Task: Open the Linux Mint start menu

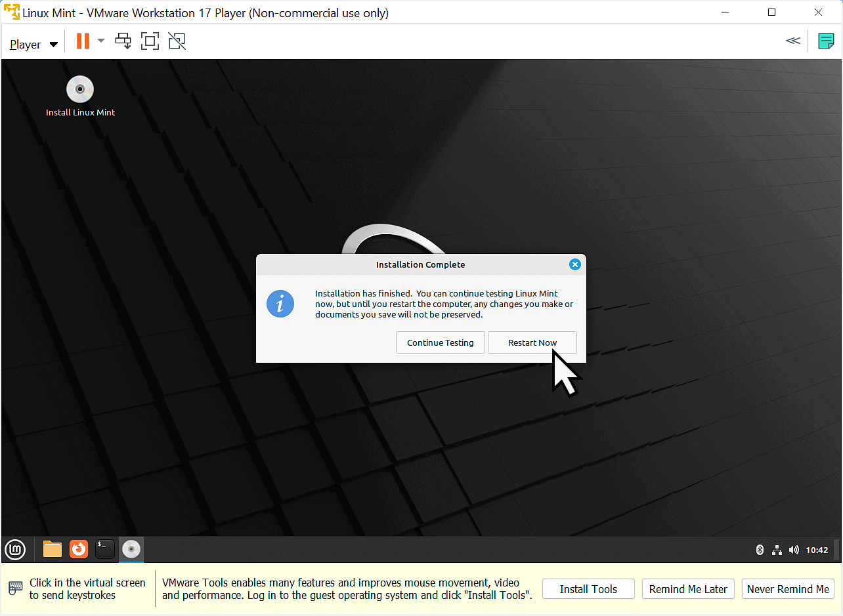Action: pos(15,549)
